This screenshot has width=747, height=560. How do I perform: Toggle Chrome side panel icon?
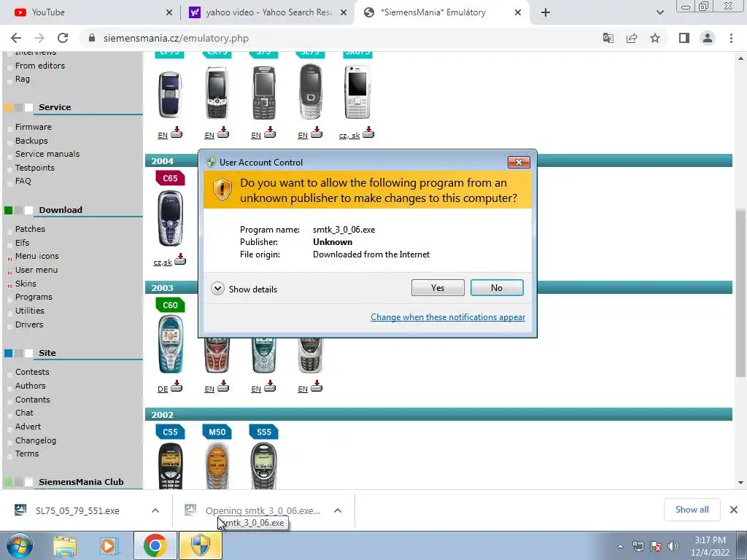(x=684, y=38)
